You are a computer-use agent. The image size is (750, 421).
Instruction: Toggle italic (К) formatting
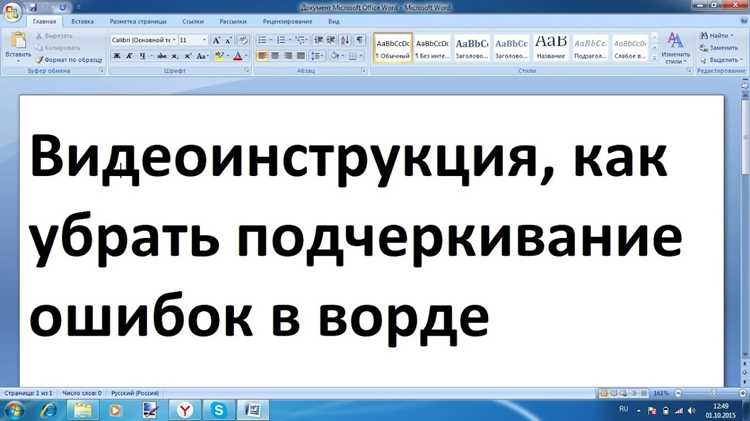tap(129, 56)
